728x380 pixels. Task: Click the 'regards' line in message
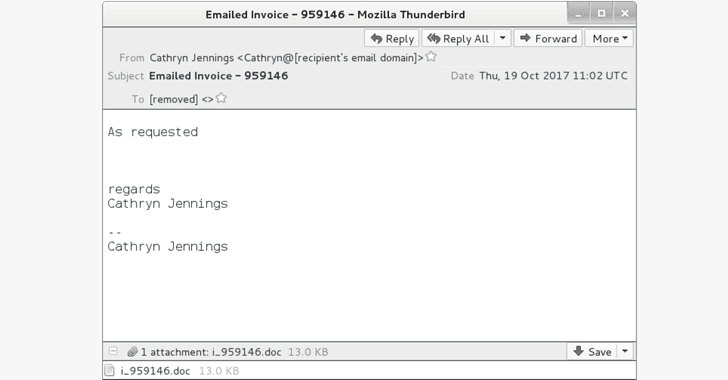134,190
